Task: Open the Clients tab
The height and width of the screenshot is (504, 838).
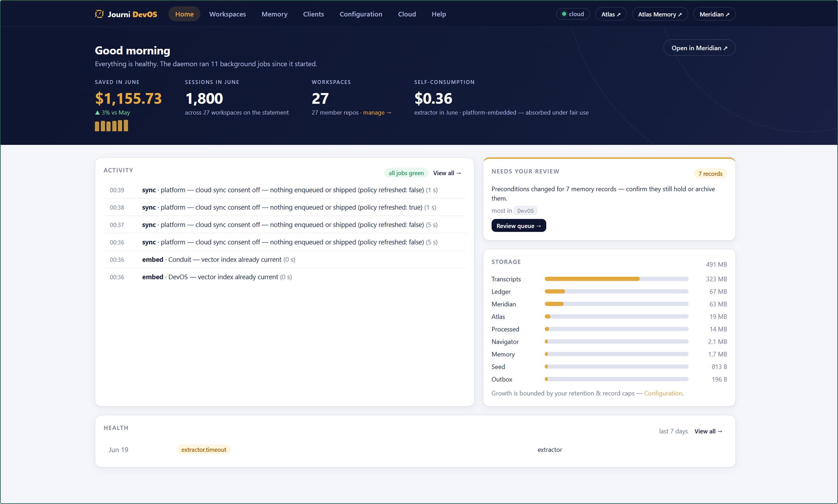Action: pyautogui.click(x=314, y=14)
